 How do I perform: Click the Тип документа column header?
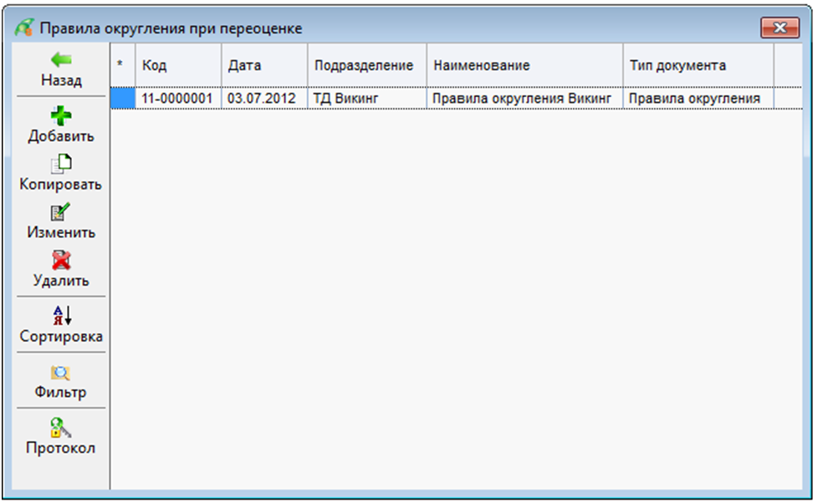tap(697, 65)
